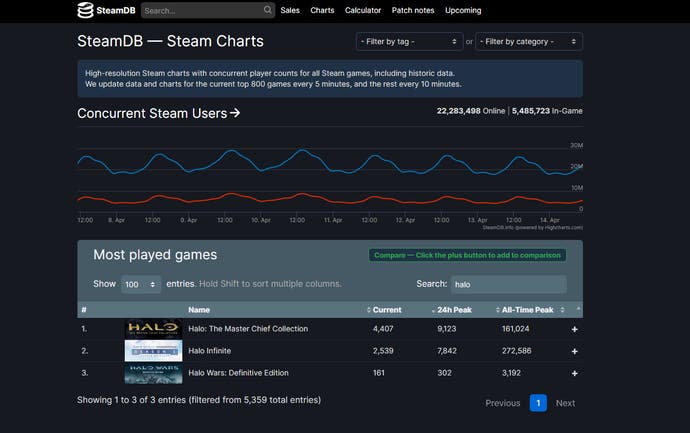Select page 1 in pagination
Image resolution: width=690 pixels, height=433 pixels.
pyautogui.click(x=538, y=403)
